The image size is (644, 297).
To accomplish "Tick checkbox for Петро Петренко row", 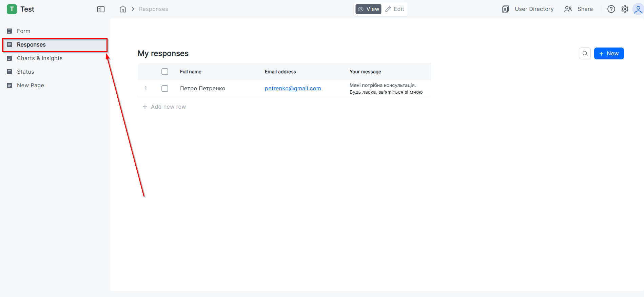I will [165, 89].
